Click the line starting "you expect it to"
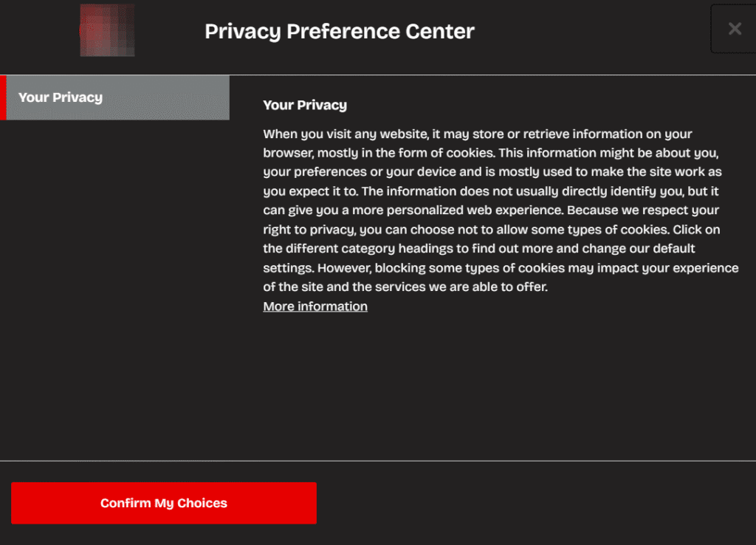Viewport: 756px width, 545px height. (491, 191)
